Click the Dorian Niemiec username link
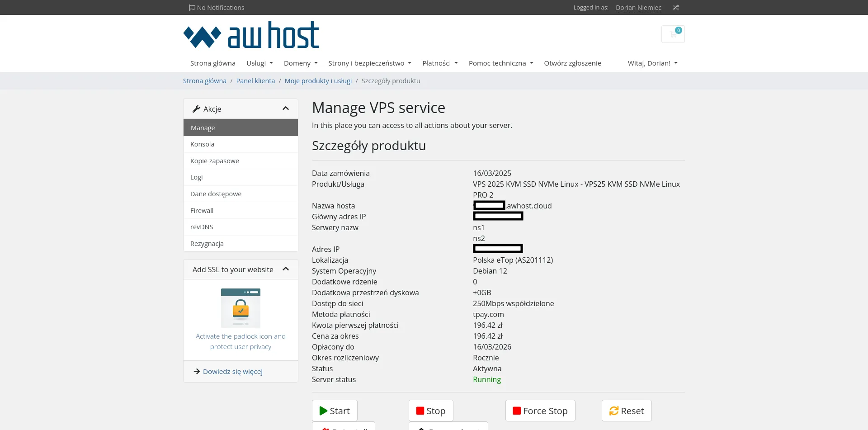Image resolution: width=868 pixels, height=430 pixels. 638,8
